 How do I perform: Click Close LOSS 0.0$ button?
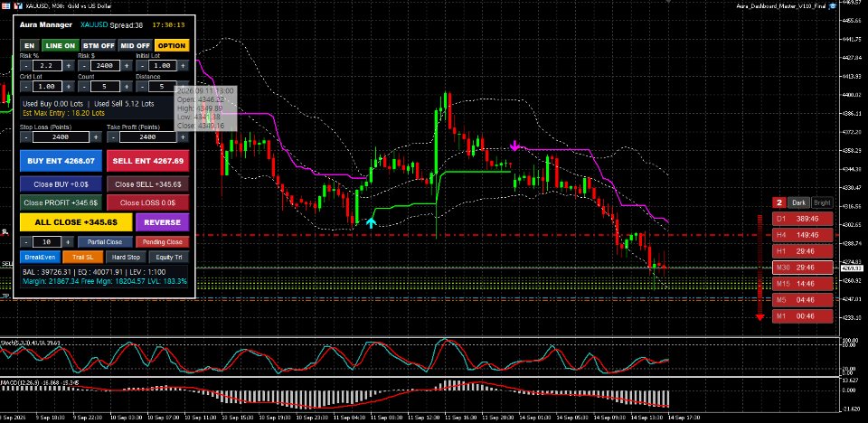pyautogui.click(x=147, y=202)
